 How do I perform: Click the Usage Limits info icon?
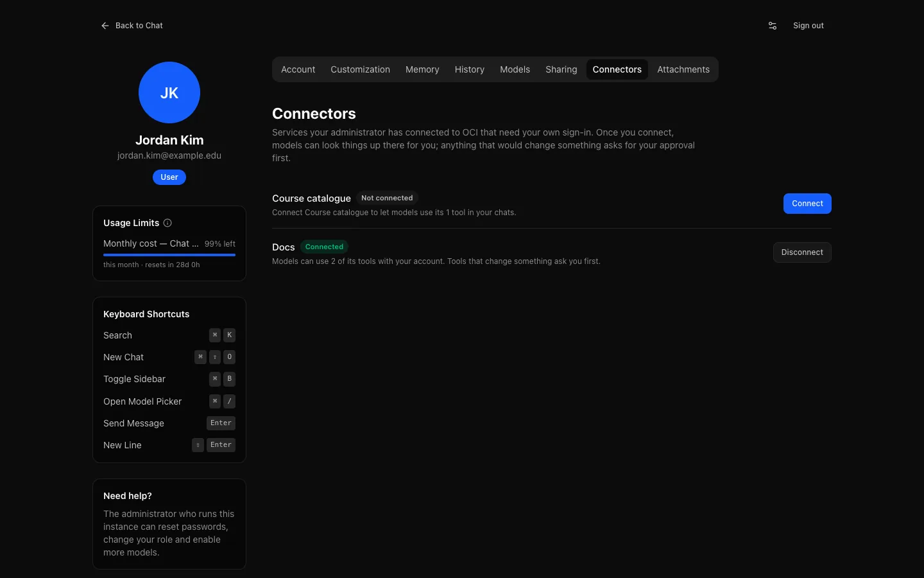[x=167, y=223]
